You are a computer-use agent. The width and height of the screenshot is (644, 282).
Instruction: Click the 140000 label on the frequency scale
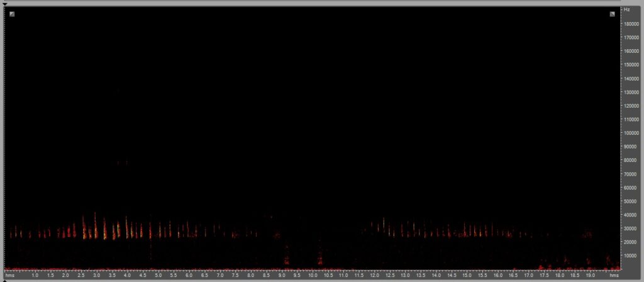coord(631,79)
